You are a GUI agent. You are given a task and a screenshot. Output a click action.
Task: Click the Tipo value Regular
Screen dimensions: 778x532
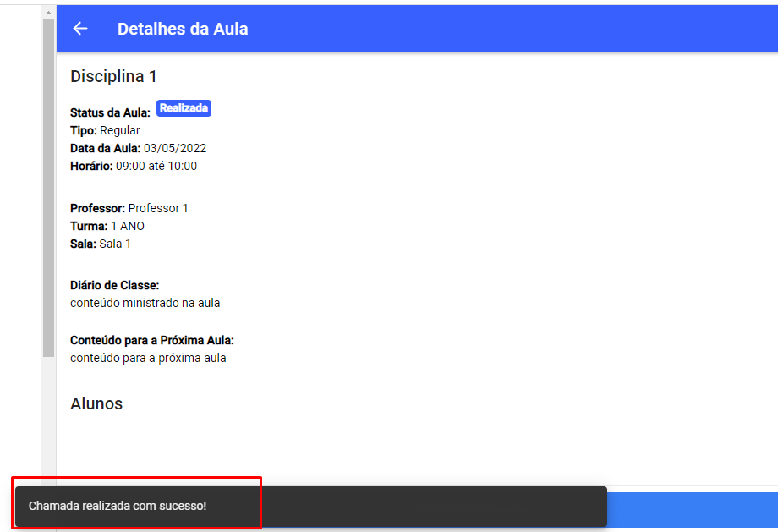120,130
